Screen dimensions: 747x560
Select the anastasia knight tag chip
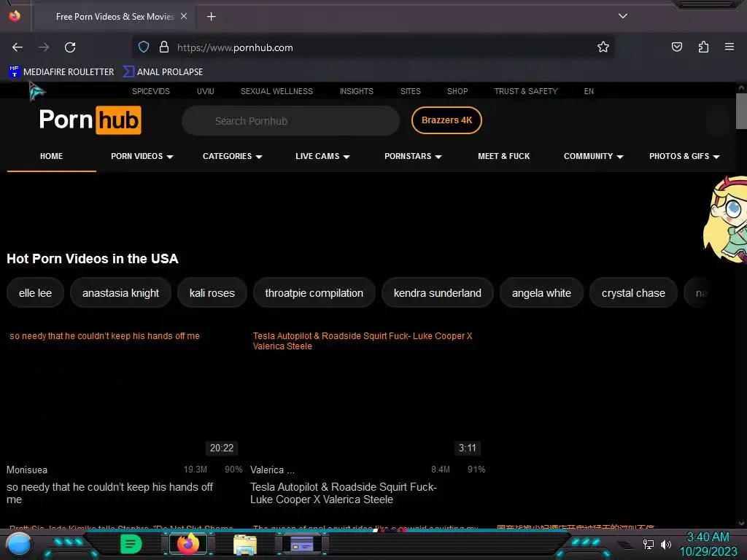coord(120,293)
